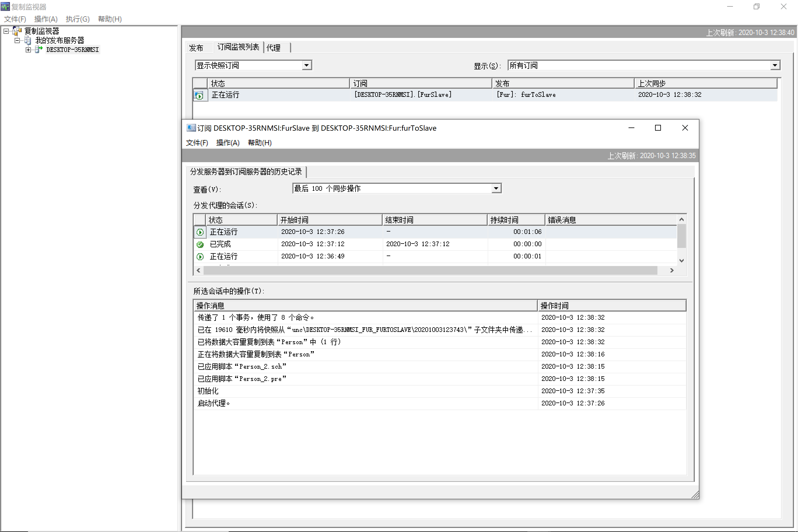Viewport: 798px width, 532px height.
Task: Click the My Publishers server group icon
Action: click(x=28, y=40)
